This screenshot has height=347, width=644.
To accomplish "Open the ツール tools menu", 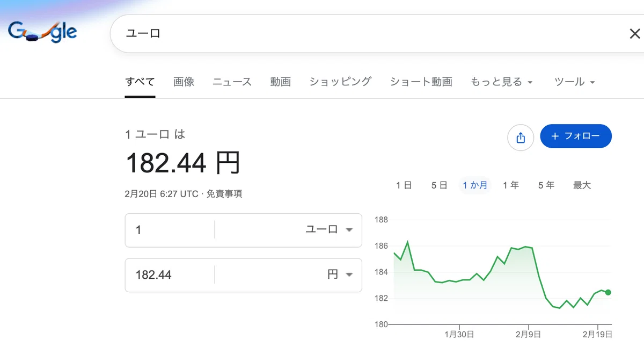I will 575,82.
